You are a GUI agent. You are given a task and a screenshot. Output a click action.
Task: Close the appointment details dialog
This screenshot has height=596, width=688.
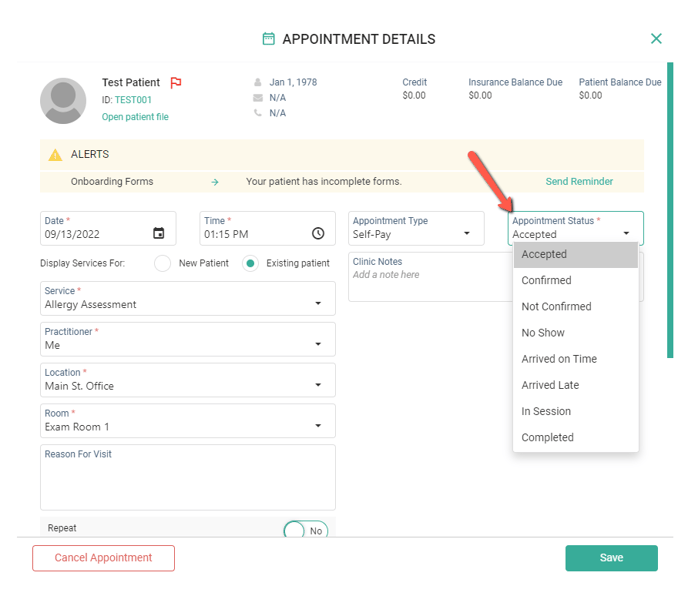(656, 39)
